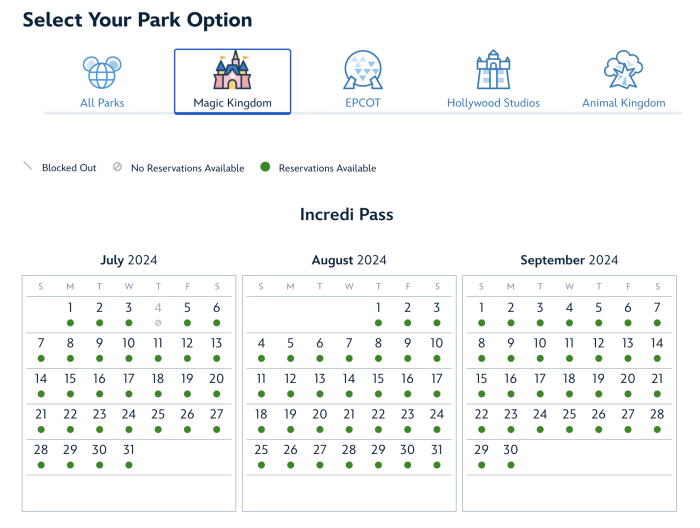The height and width of the screenshot is (528, 700).
Task: Choose July 20 on the calendar
Action: coord(217,379)
